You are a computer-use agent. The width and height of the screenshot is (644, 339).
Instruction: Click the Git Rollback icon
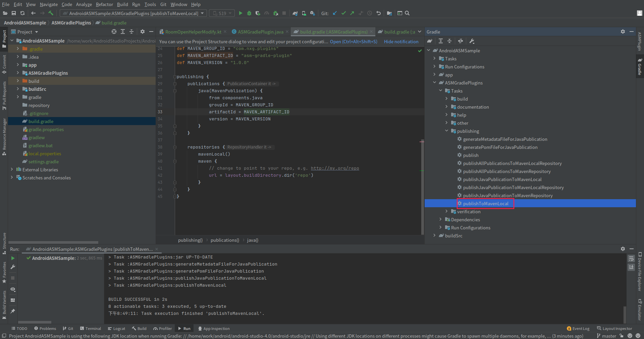(x=378, y=13)
